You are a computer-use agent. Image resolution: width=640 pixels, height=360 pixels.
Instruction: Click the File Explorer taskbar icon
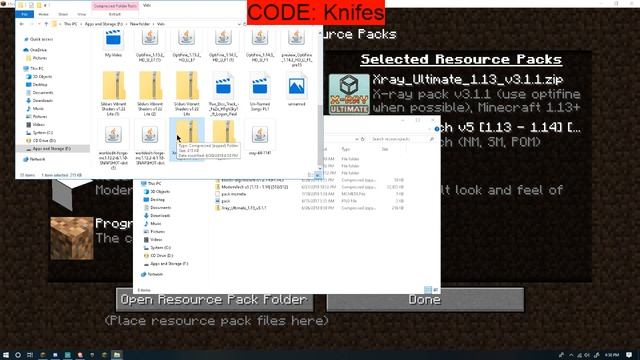[117, 355]
